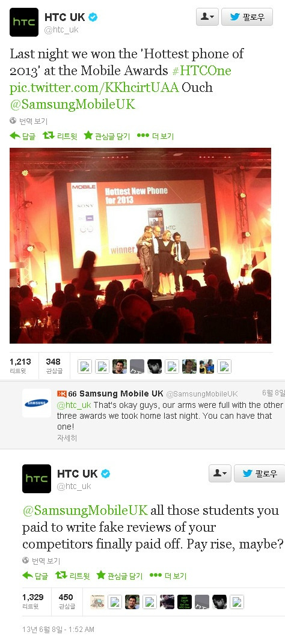The height and width of the screenshot is (644, 285).
Task: Click the top 팔로우 follow button
Action: [247, 17]
